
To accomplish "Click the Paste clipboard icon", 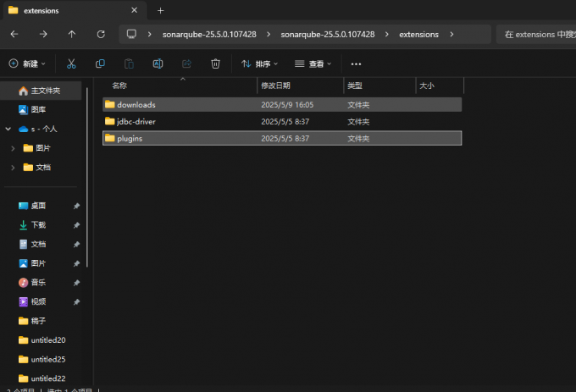I will tap(129, 63).
